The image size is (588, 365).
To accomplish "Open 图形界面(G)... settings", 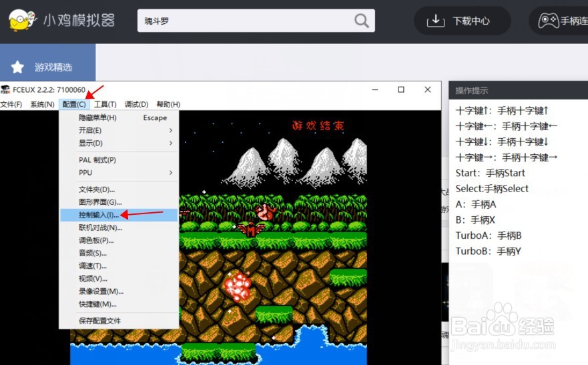I will 119,202.
